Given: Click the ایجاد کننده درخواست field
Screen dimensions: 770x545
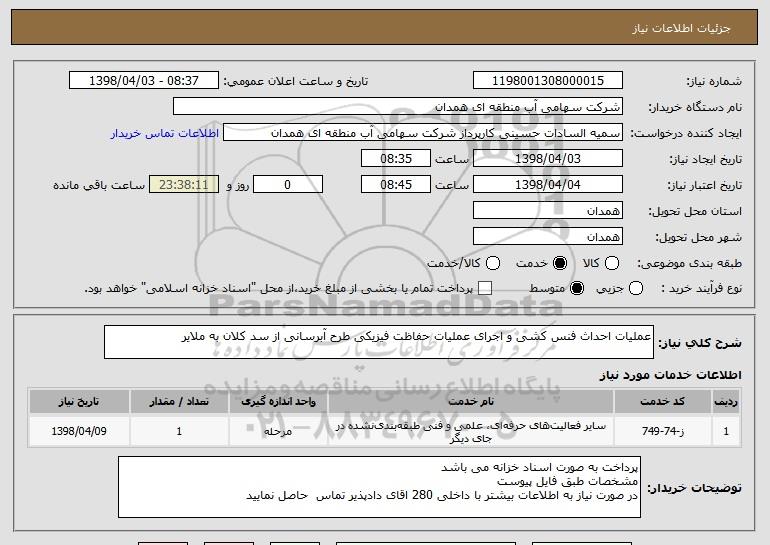Looking at the screenshot, I should point(423,133).
